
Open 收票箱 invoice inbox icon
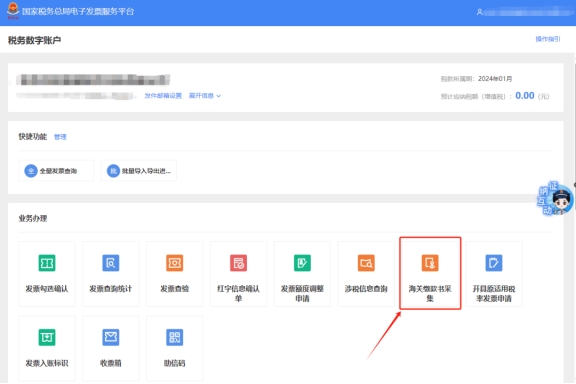click(111, 337)
